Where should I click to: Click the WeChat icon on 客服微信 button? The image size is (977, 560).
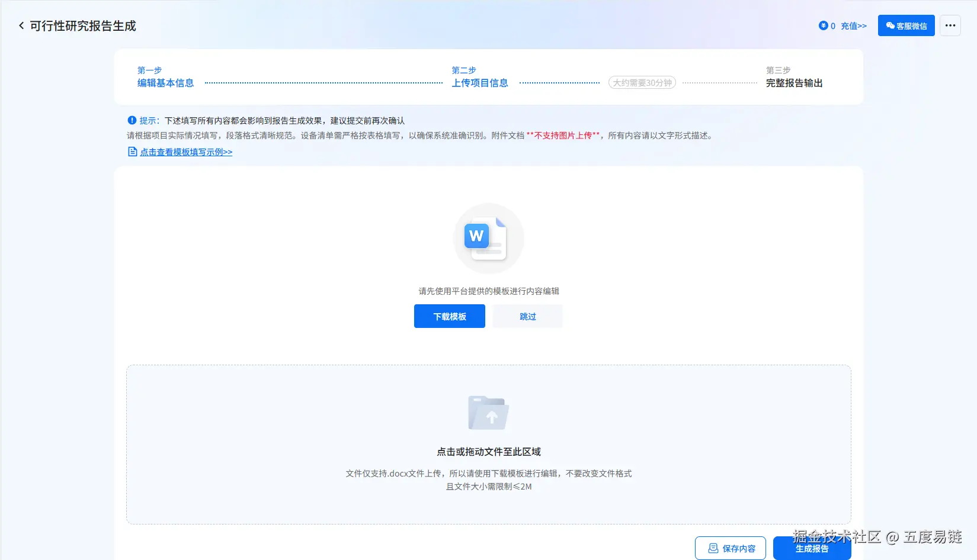[x=890, y=25]
